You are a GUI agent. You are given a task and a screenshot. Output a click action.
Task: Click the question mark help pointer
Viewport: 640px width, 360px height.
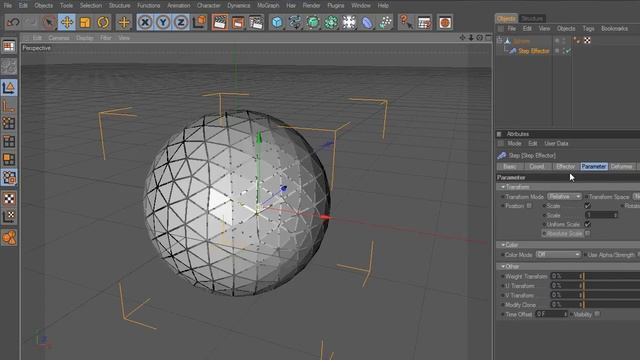click(x=406, y=22)
